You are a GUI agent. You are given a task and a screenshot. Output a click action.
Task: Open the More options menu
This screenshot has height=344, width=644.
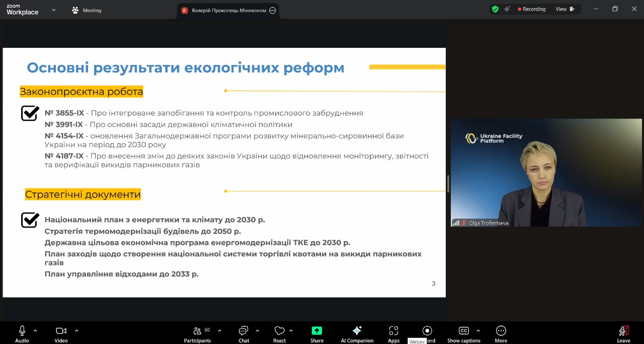click(501, 331)
